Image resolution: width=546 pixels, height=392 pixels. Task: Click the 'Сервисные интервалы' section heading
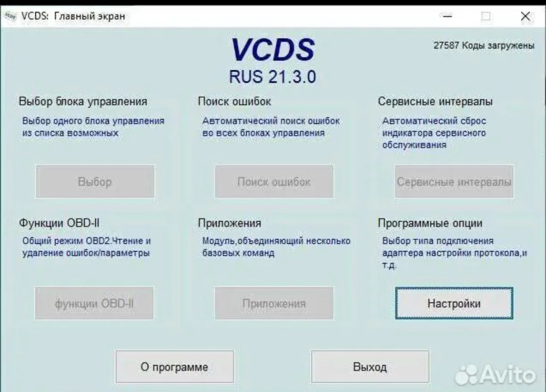coord(435,102)
